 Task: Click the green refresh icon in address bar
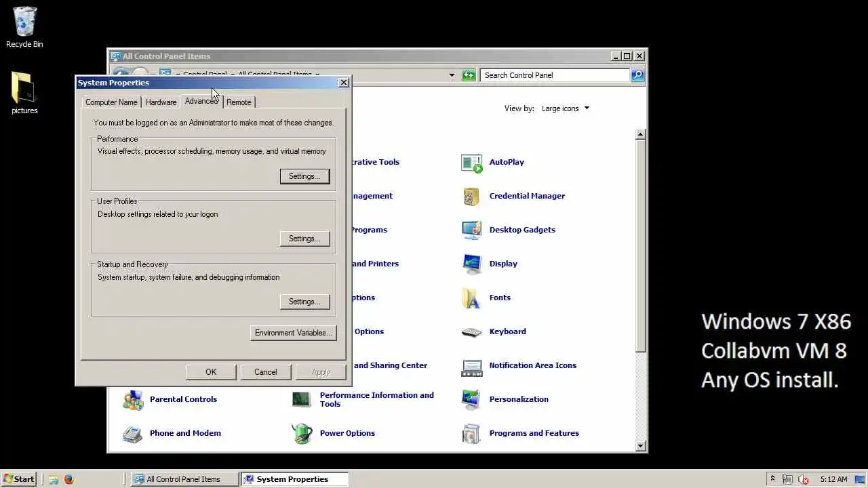coord(469,75)
